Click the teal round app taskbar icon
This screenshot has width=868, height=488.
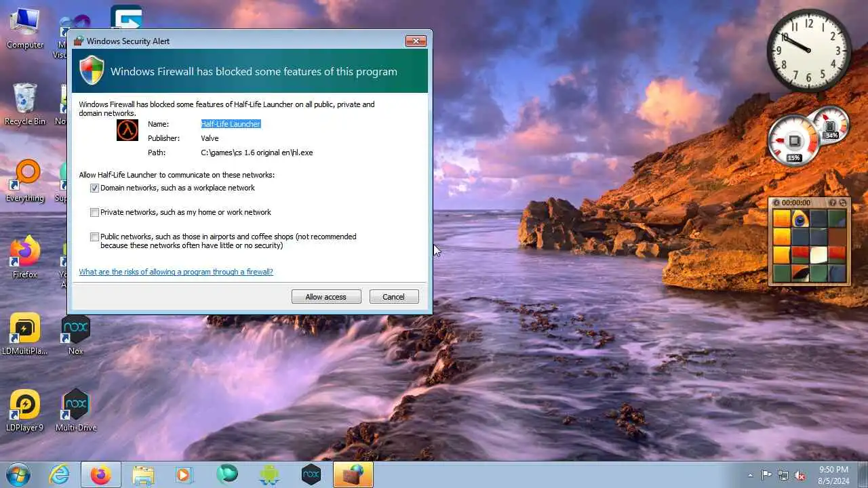[226, 474]
